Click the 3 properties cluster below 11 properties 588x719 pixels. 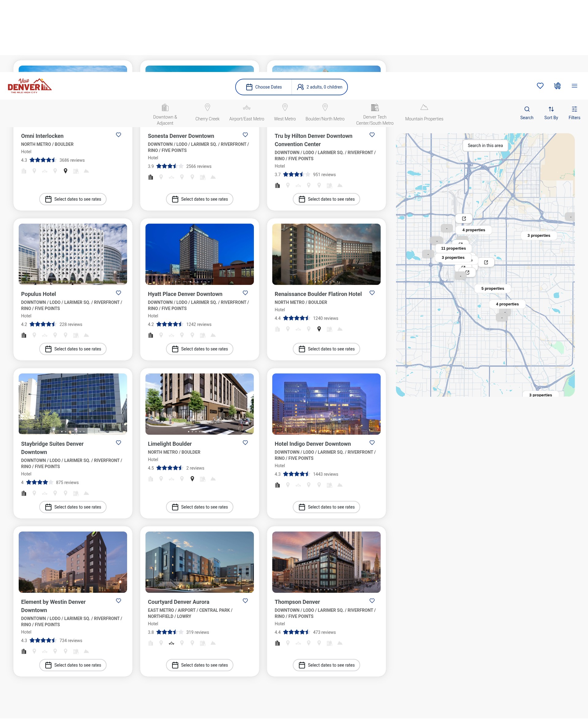coord(453,258)
